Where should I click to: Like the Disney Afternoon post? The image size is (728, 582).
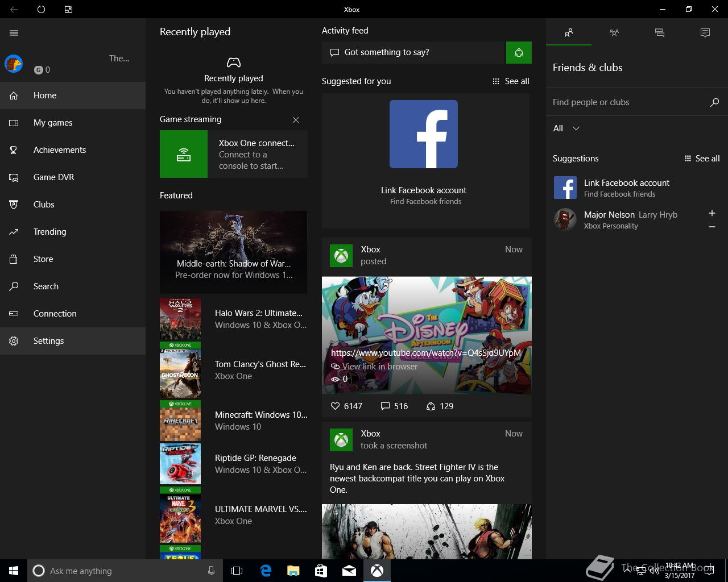346,406
